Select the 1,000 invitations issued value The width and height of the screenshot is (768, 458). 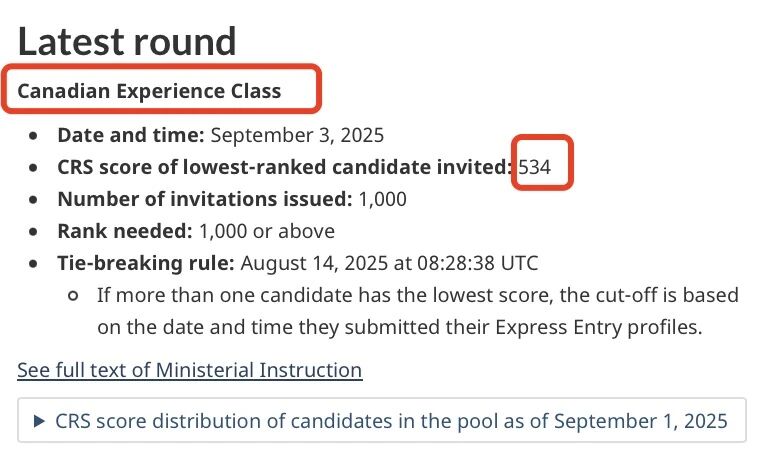pyautogui.click(x=383, y=199)
